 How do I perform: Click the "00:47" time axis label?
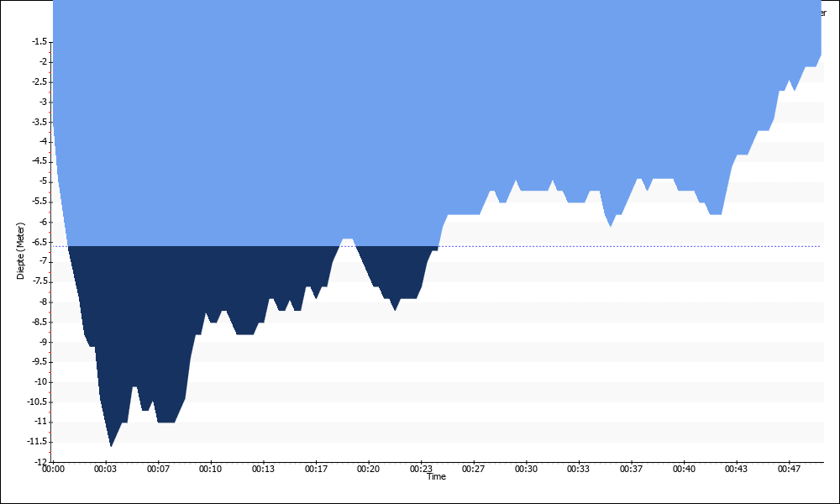click(789, 470)
